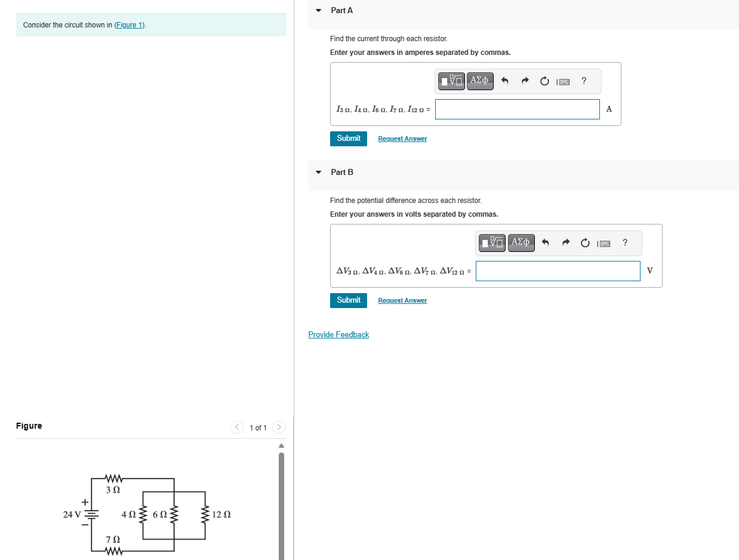
Task: Click Provide Feedback
Action: 338,334
